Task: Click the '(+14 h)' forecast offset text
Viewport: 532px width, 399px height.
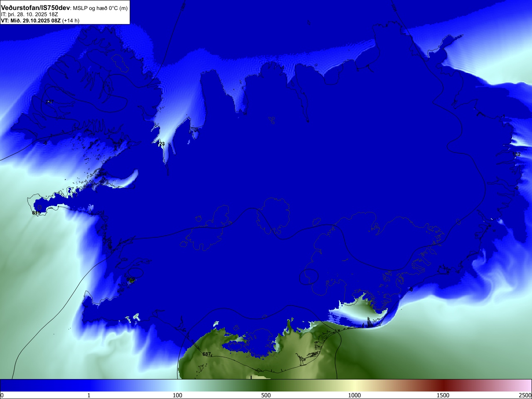Action: pyautogui.click(x=71, y=20)
